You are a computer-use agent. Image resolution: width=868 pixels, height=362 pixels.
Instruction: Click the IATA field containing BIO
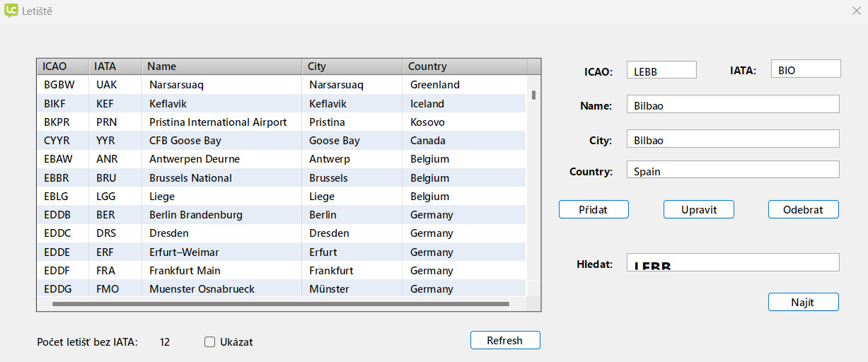coord(805,69)
